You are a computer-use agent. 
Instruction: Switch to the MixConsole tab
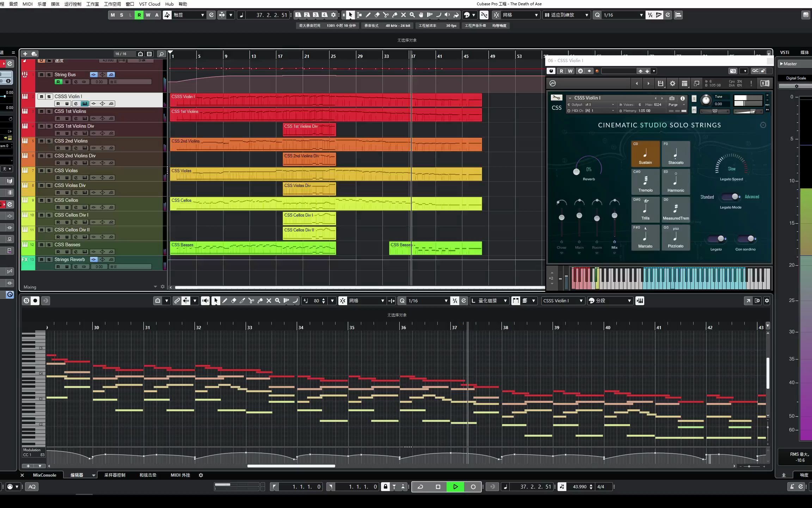(x=44, y=475)
